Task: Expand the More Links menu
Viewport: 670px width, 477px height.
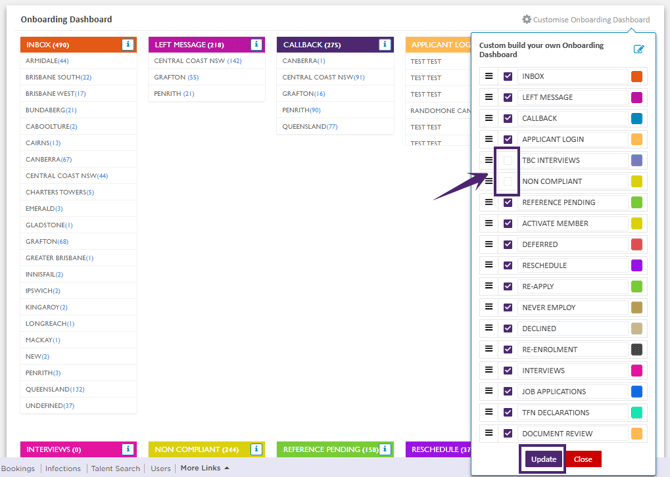Action: tap(205, 468)
